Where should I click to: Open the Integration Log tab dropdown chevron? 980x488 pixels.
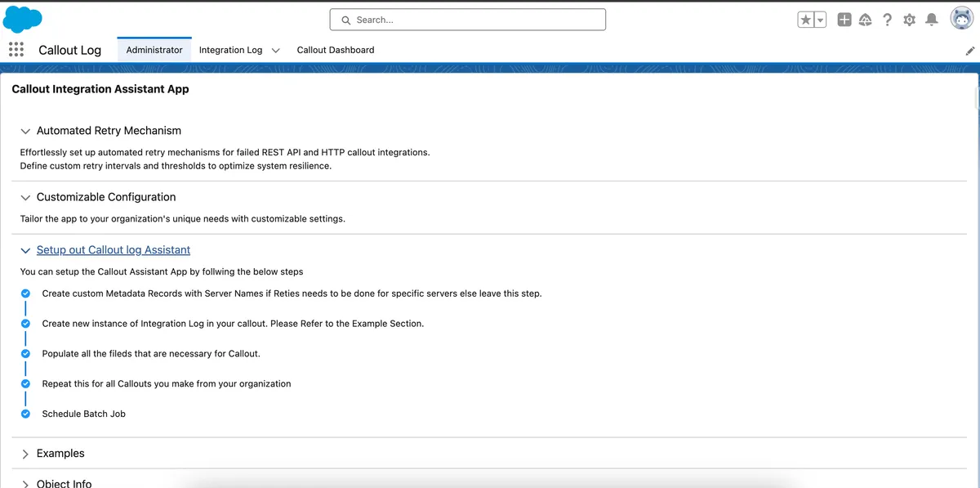(275, 50)
